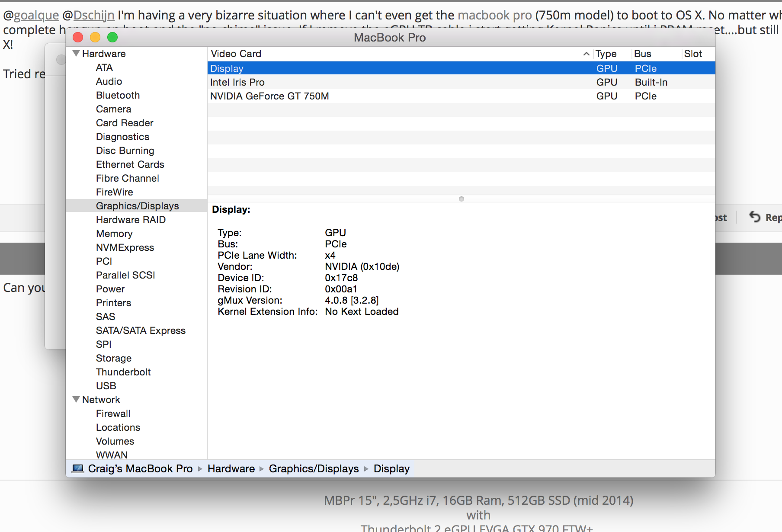This screenshot has height=532, width=782.
Task: Click Display in the path bar
Action: (x=391, y=468)
